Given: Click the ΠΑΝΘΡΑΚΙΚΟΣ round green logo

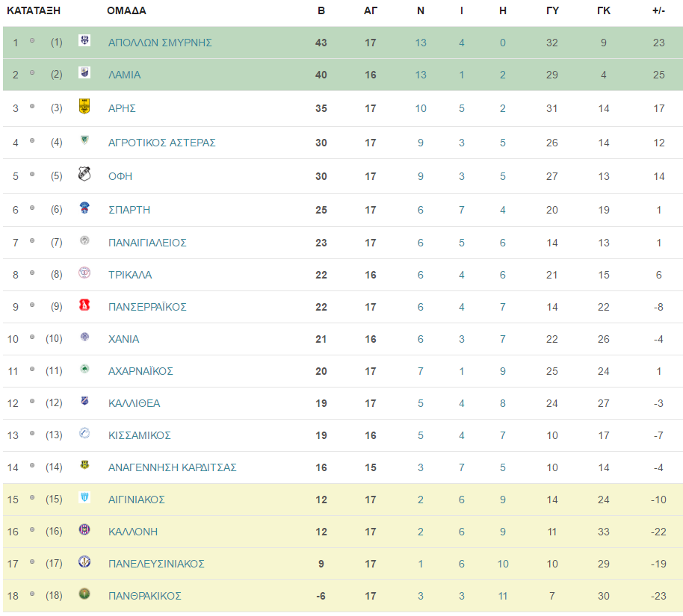Looking at the screenshot, I should (x=84, y=594).
